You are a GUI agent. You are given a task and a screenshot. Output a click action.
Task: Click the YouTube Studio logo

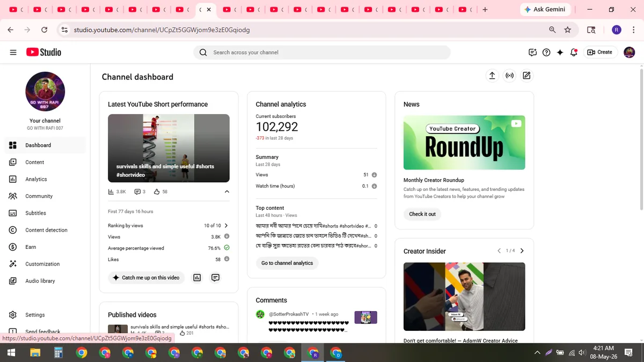pyautogui.click(x=43, y=52)
